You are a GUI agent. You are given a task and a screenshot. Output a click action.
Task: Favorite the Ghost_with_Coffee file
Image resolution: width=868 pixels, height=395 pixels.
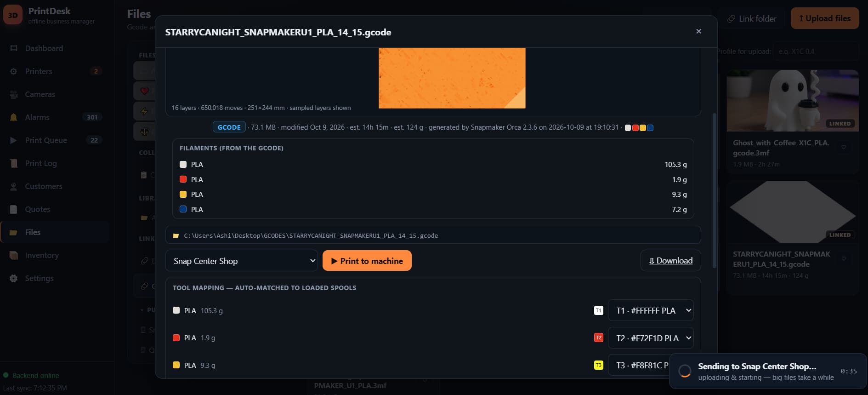click(x=843, y=148)
